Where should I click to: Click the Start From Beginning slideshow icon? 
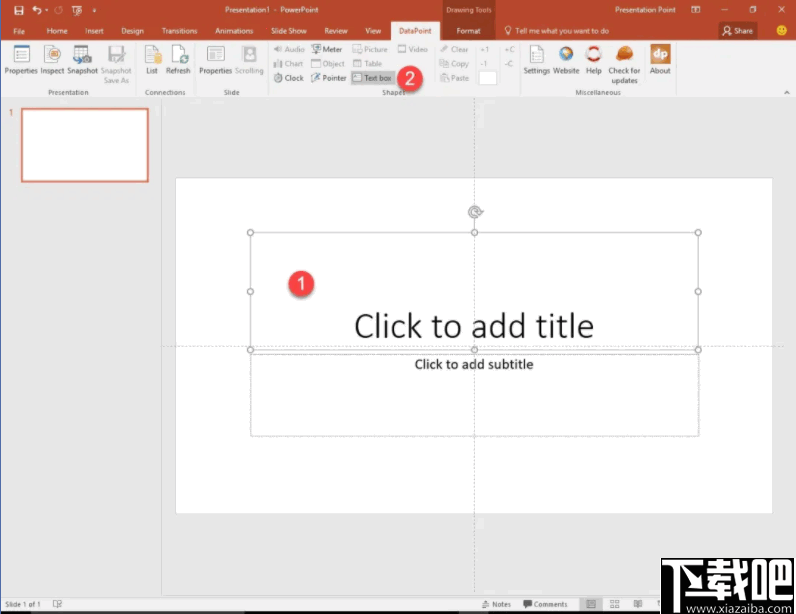77,10
